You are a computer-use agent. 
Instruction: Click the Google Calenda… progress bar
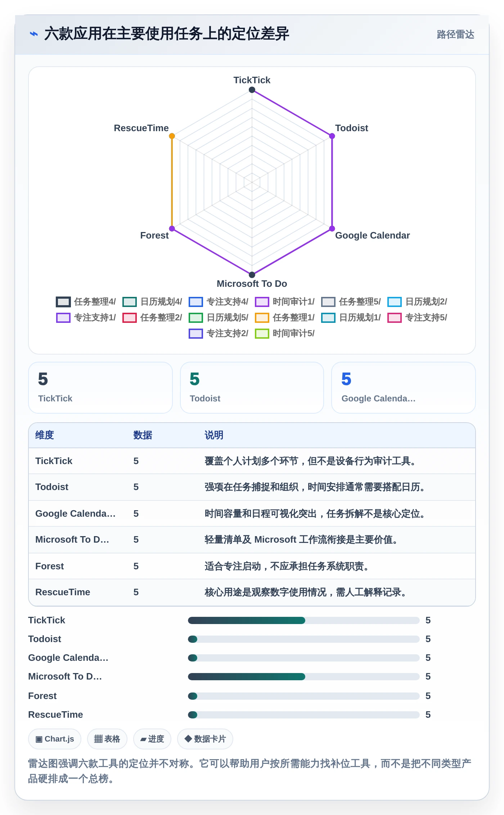click(x=304, y=658)
